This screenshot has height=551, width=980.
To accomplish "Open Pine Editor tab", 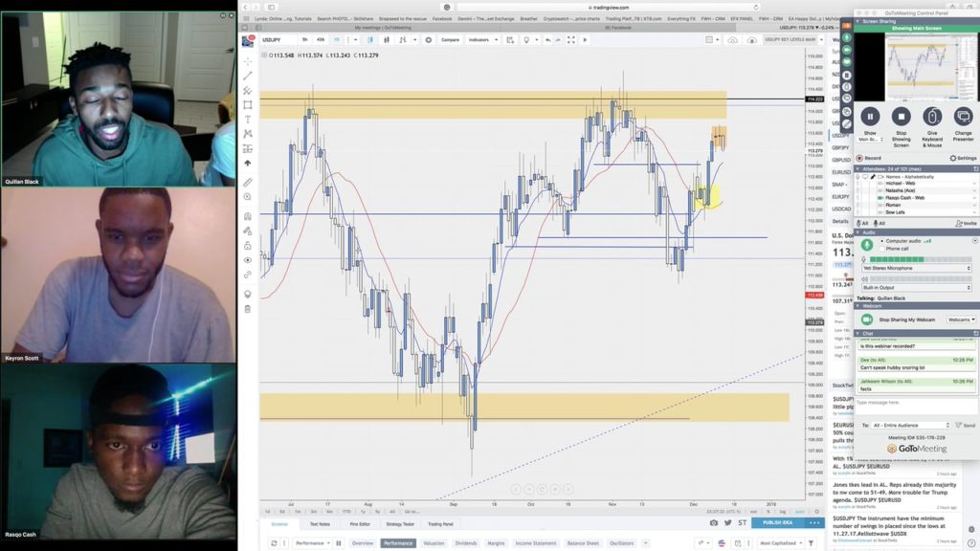I will coord(360,524).
